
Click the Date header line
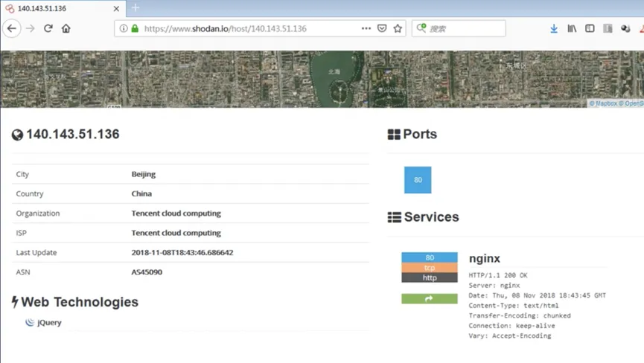[538, 295]
